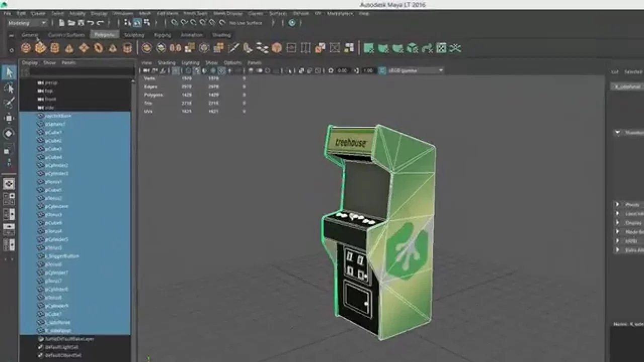Expand the Display section in Attribute Editor
The width and height of the screenshot is (644, 362).
point(617,223)
